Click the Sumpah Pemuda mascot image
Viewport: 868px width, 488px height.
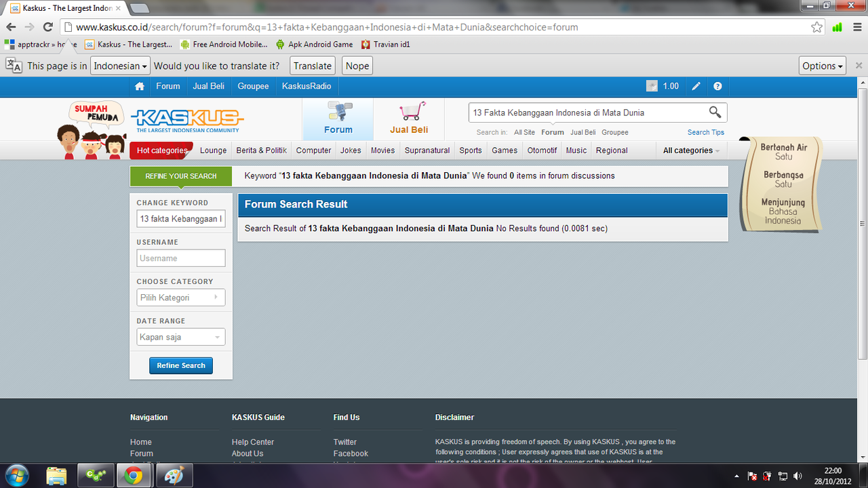pos(92,130)
